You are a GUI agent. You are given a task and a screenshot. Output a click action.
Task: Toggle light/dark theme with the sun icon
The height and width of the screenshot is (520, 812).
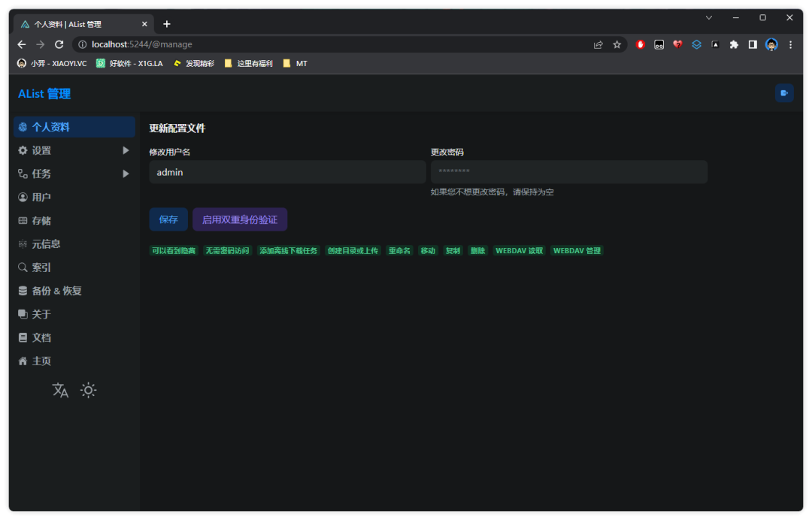89,390
